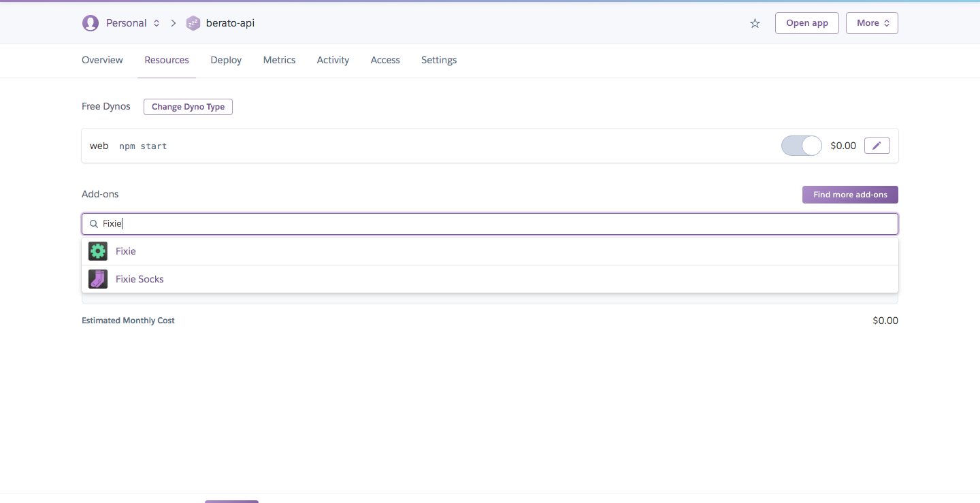Toggle the web dyno switch
The image size is (980, 503).
pyautogui.click(x=802, y=146)
